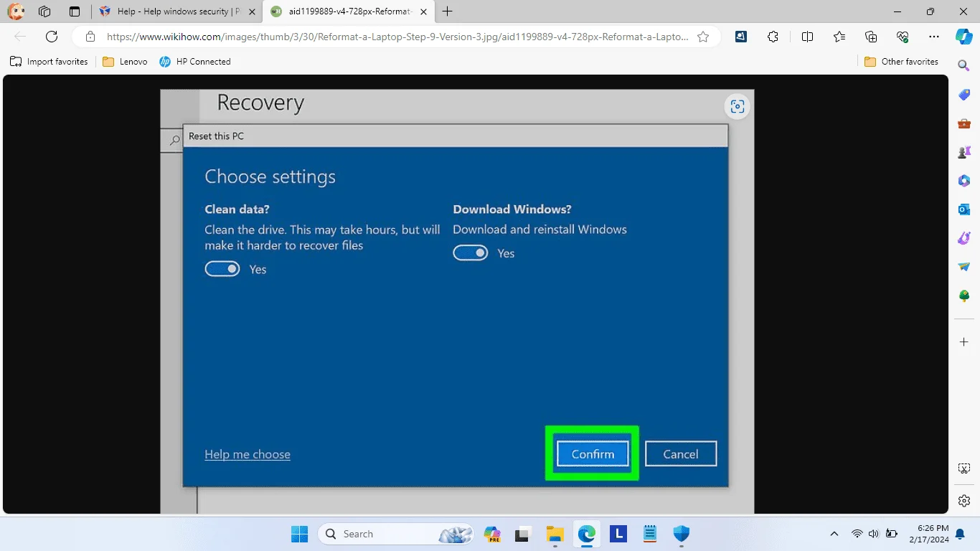Click the Reformat-a-Laptop Step 9 image
Viewport: 980px width, 551px height.
point(457,301)
